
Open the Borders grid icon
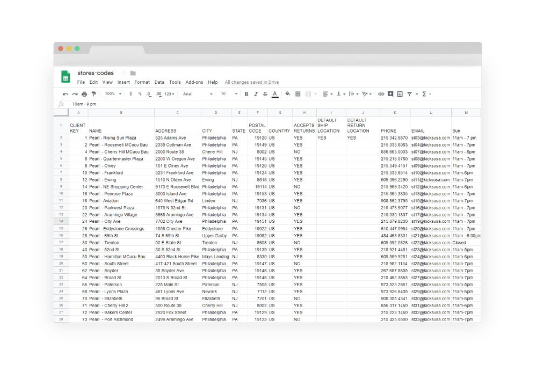(x=298, y=94)
